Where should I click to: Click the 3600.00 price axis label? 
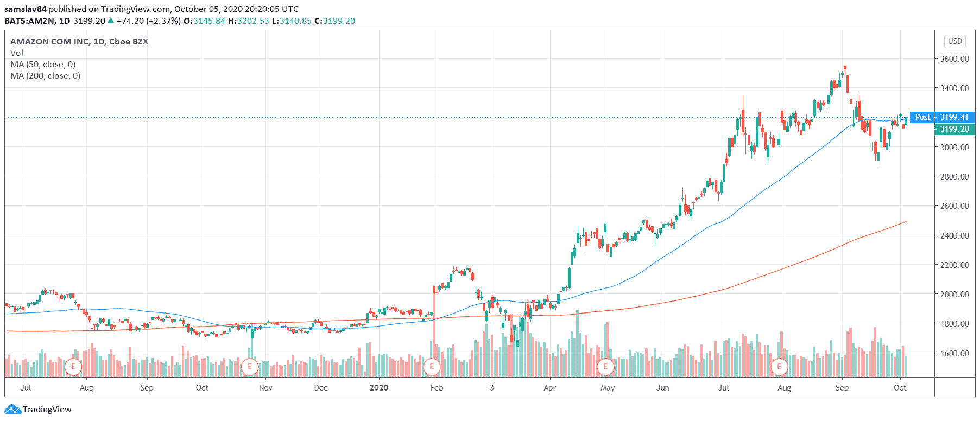[x=954, y=59]
